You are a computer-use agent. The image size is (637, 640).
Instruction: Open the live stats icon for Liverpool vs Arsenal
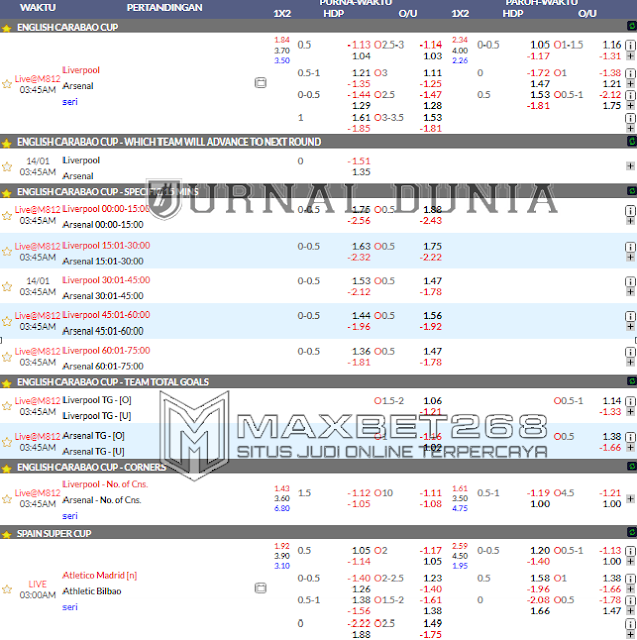[x=260, y=83]
